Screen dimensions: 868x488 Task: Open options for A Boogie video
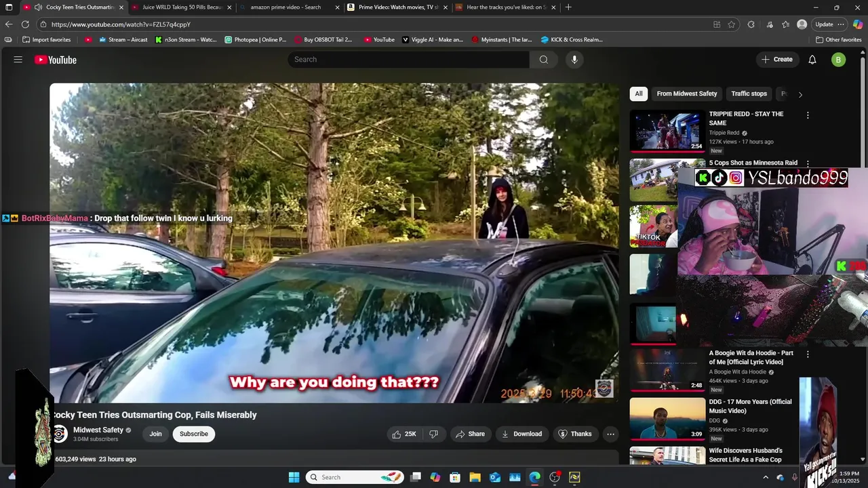click(x=808, y=354)
